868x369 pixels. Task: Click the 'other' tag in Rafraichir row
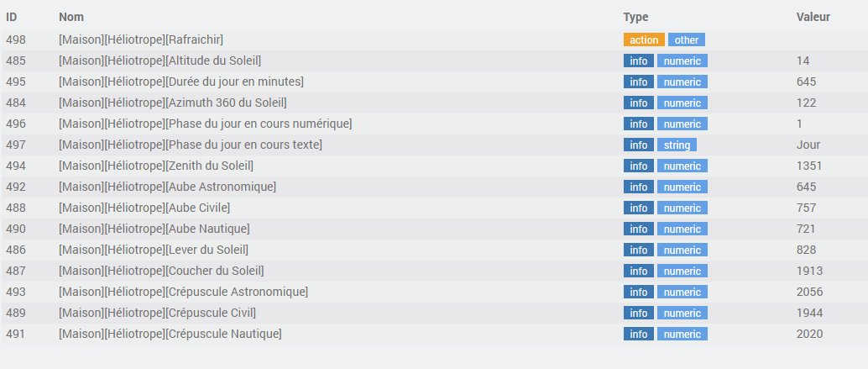686,40
